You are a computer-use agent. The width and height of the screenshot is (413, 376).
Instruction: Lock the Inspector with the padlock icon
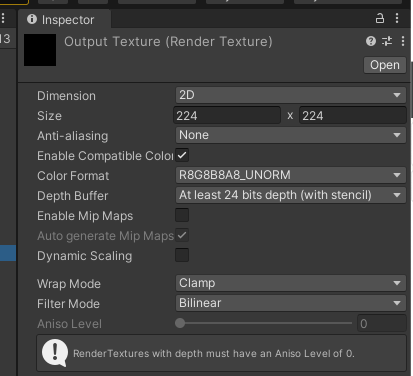[x=380, y=18]
